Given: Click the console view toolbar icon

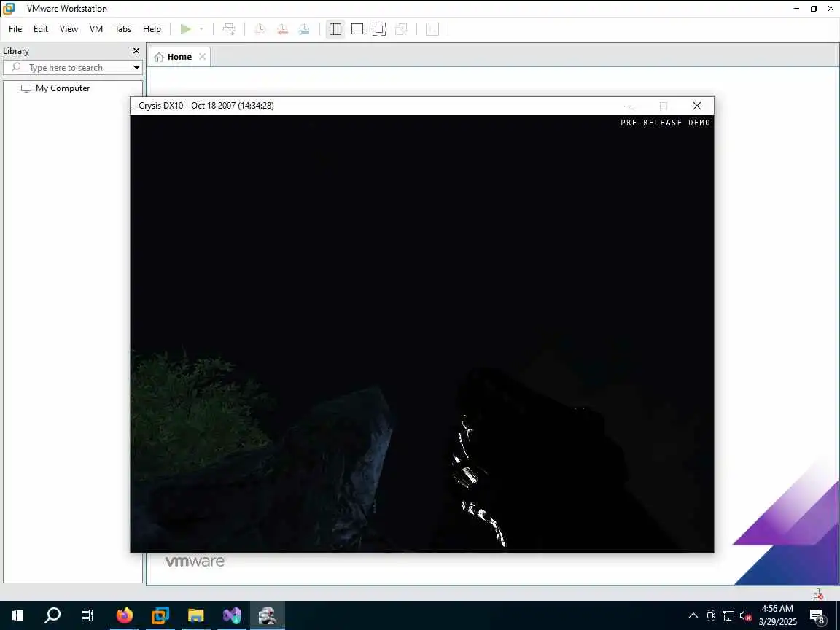Looking at the screenshot, I should point(432,29).
